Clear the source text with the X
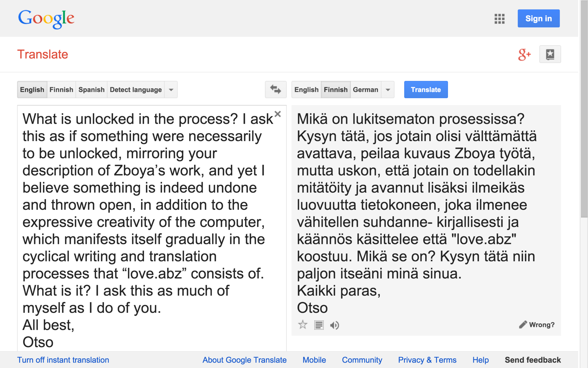The image size is (588, 368). pos(277,114)
